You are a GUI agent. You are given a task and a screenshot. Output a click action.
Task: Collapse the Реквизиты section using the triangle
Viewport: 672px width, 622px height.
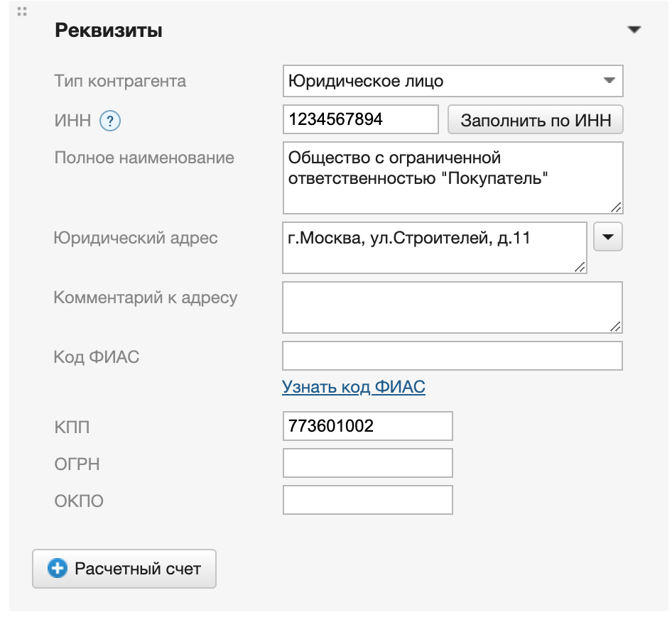(x=634, y=30)
